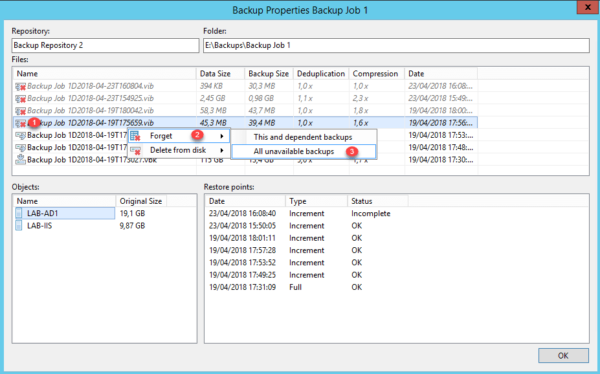Expand the Delete from disk submenu arrow
This screenshot has height=374, width=600.
point(222,150)
